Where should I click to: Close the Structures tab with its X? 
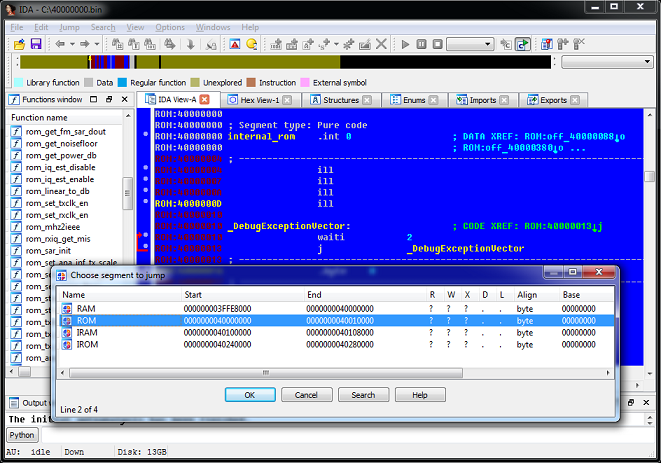367,100
